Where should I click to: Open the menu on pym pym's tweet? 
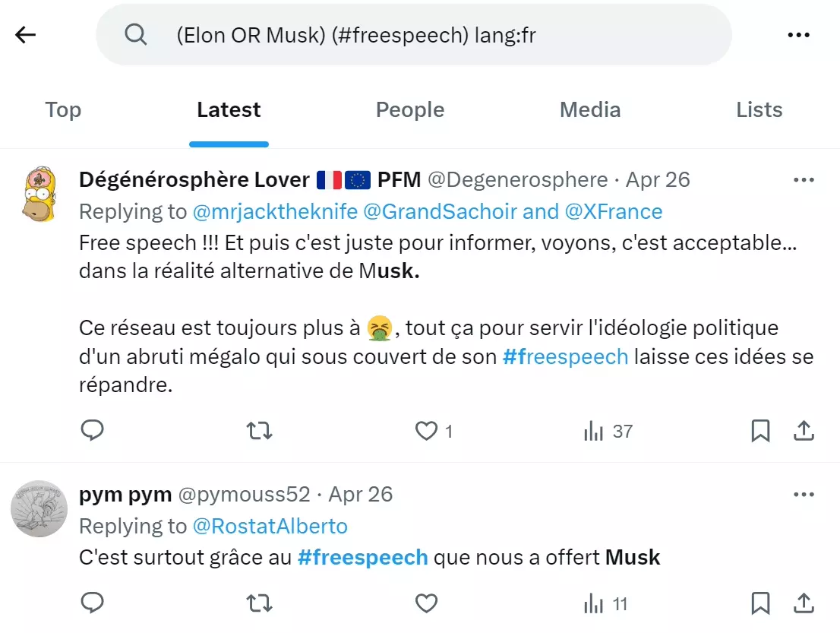coord(803,494)
